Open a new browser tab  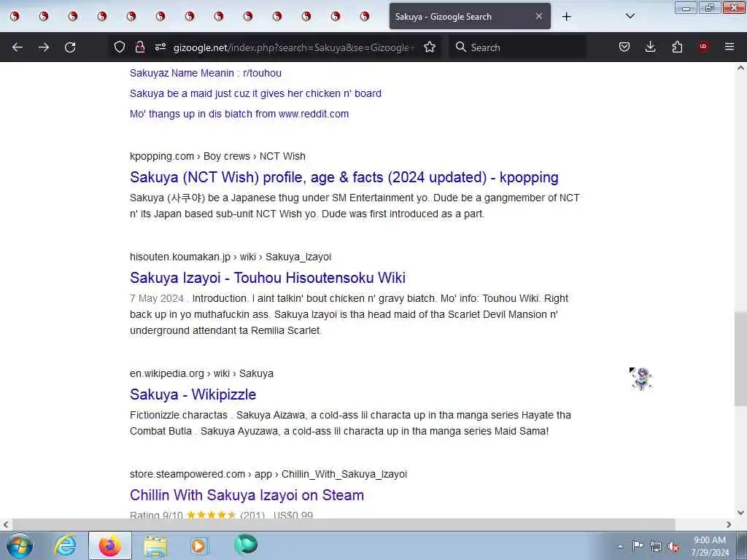coord(566,17)
